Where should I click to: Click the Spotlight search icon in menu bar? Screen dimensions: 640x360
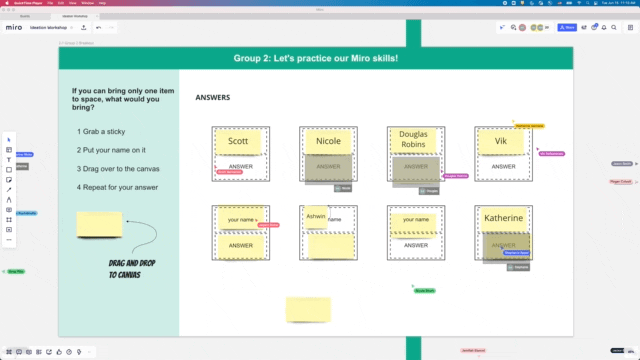pyautogui.click(x=587, y=3)
